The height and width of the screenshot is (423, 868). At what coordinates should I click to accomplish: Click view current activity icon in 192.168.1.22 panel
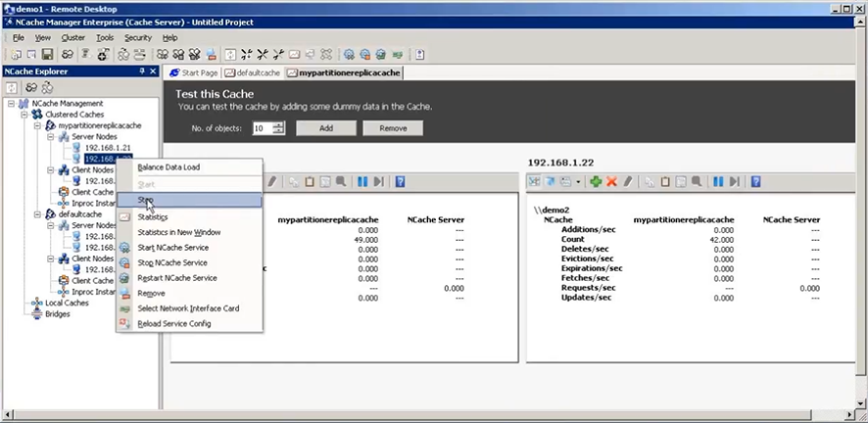[x=534, y=181]
